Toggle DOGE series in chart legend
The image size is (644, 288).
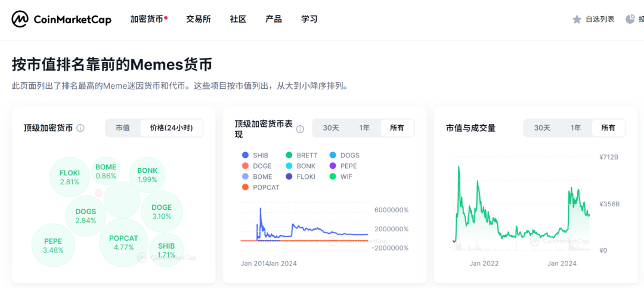point(245,166)
